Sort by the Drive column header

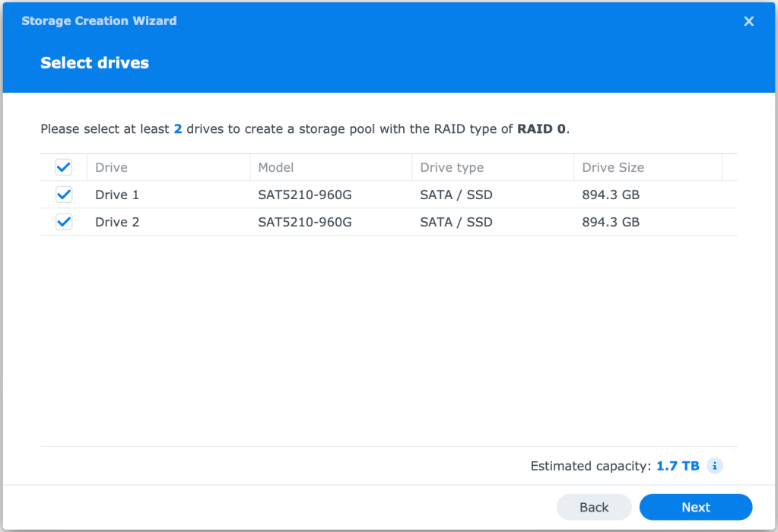pos(111,167)
